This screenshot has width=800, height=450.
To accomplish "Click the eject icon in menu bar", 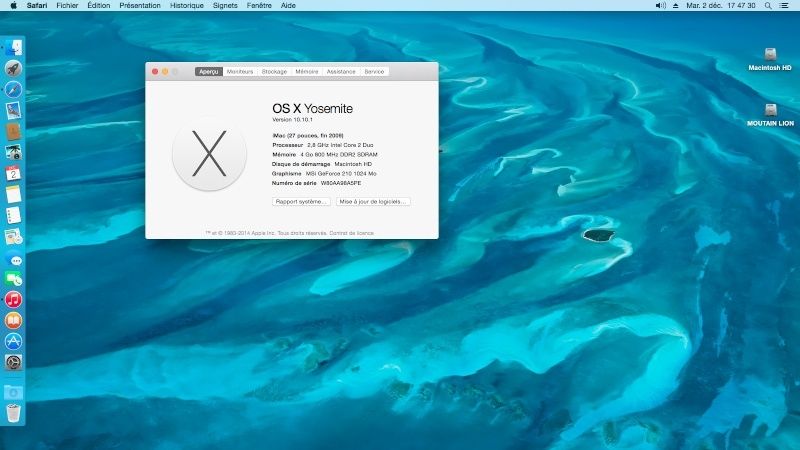I will pyautogui.click(x=676, y=5).
